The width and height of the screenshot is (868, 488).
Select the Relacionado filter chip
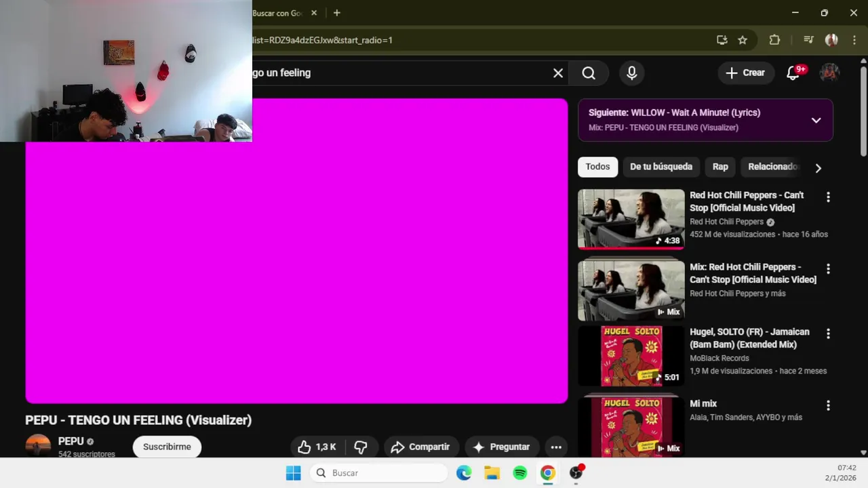[771, 167]
